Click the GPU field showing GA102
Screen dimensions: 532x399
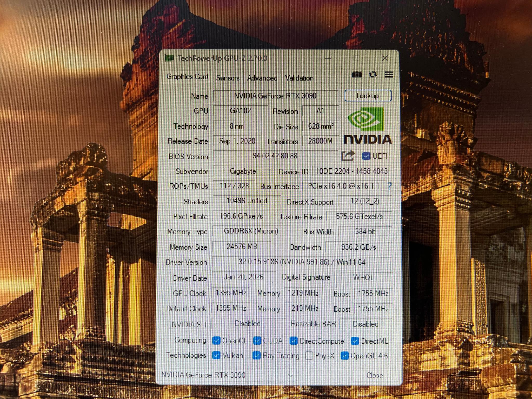point(241,111)
